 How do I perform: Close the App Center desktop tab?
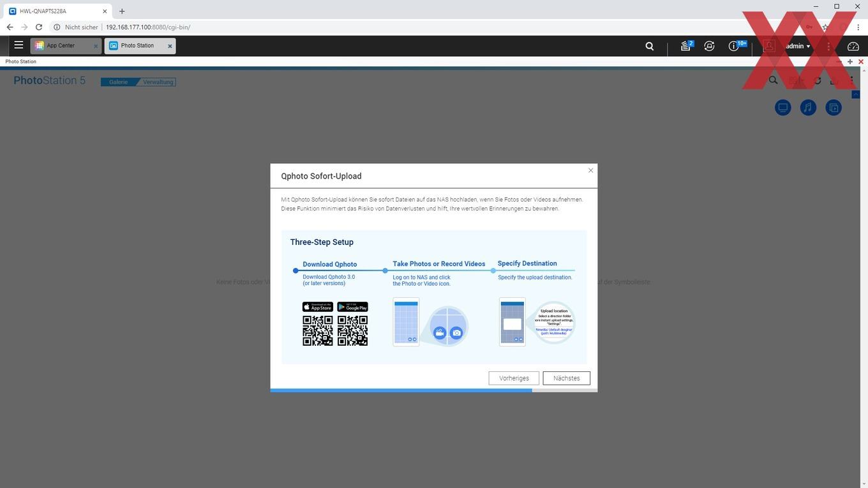[96, 46]
